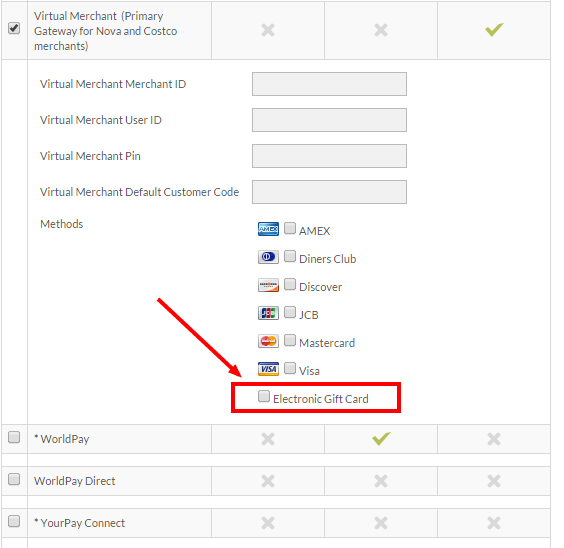Click the Visa label text
Viewport: 564px width, 548px height.
(309, 371)
